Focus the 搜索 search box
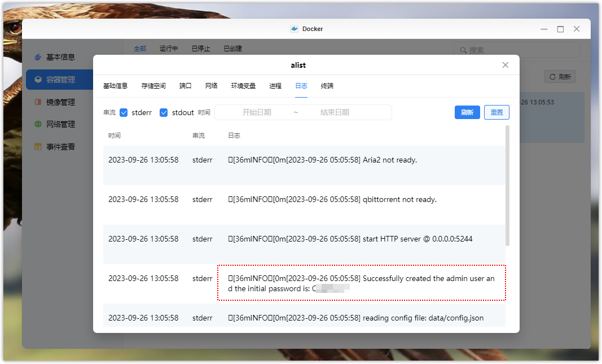602x364 pixels. point(517,50)
